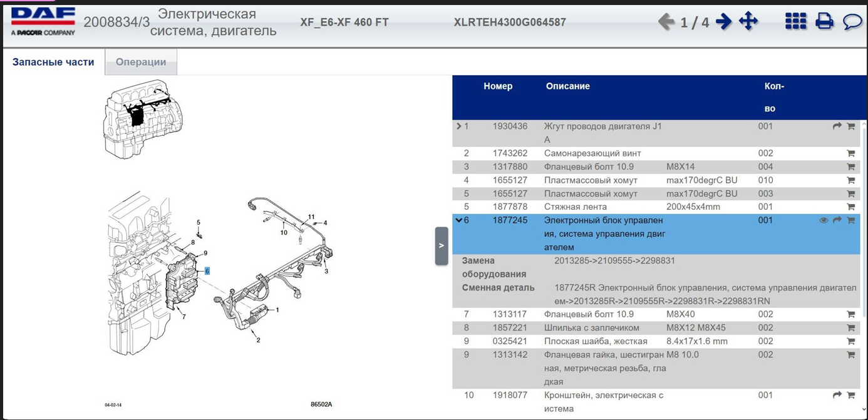This screenshot has height=420, width=868.
Task: Click the share arrow for part 1930436
Action: pos(837,126)
